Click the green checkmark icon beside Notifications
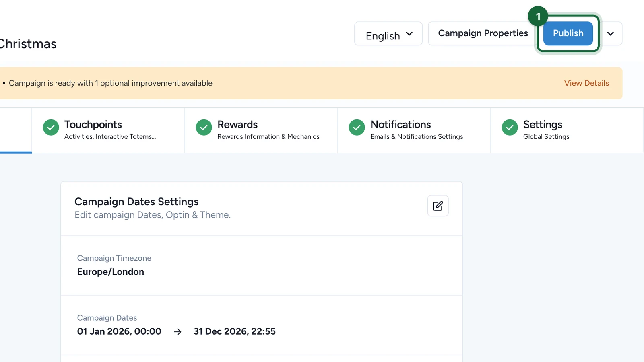The width and height of the screenshot is (644, 362). [x=357, y=128]
